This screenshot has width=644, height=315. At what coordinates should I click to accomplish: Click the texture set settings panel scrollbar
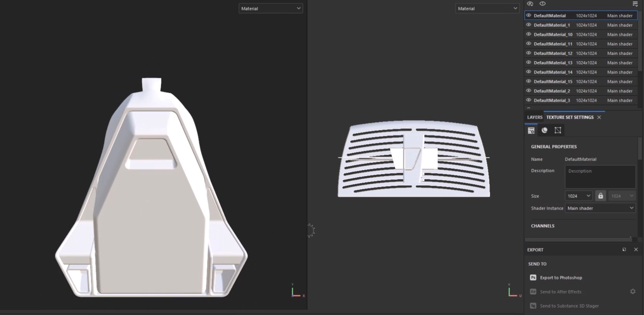coord(640,148)
